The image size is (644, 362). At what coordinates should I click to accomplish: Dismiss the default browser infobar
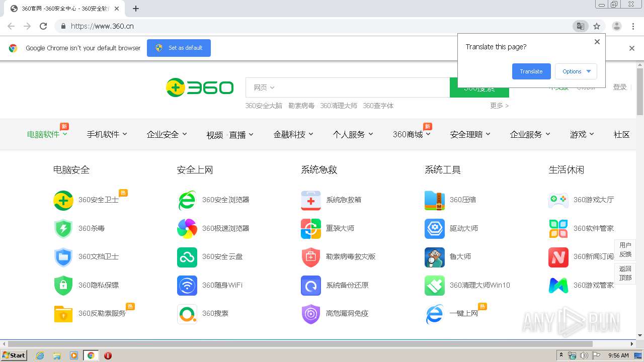tap(632, 48)
